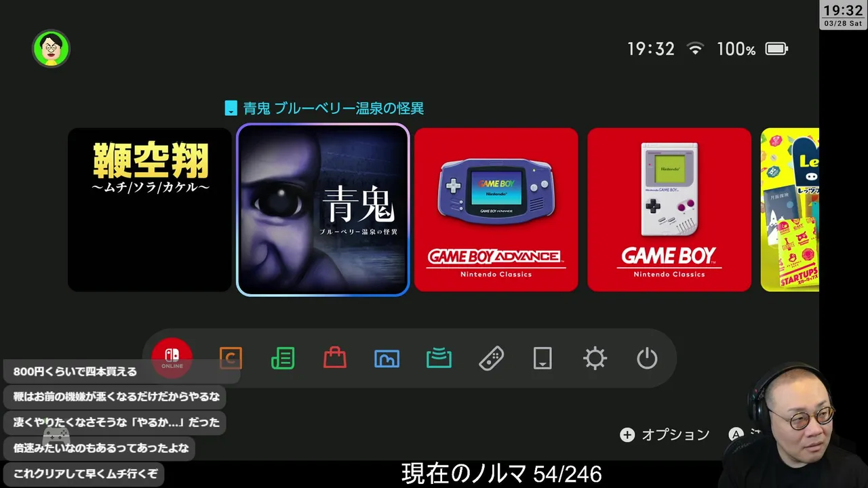Open the user profile Mii avatar
Screen dimensions: 868x488
[51, 48]
